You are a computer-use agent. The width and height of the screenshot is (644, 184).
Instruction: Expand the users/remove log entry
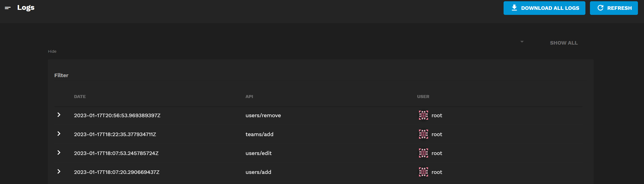click(x=59, y=115)
